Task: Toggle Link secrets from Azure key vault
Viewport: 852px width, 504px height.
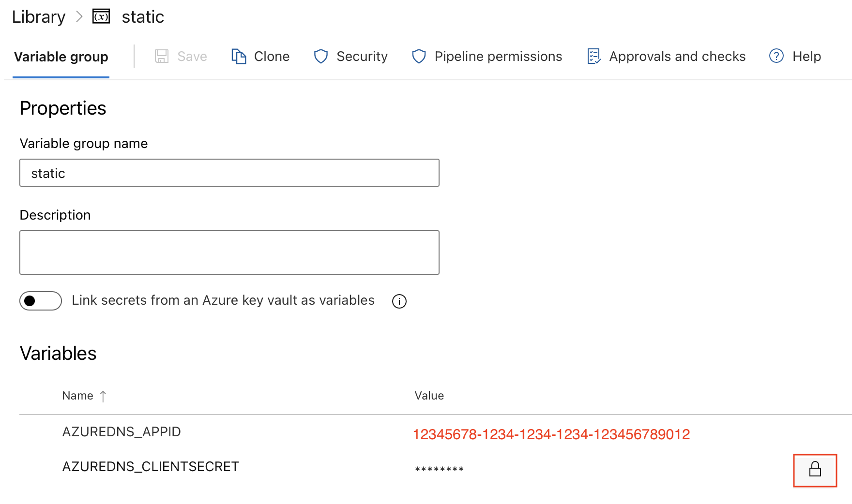Action: tap(41, 301)
